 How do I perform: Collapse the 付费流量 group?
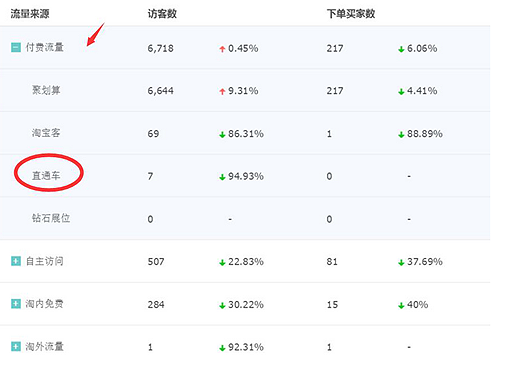pos(16,47)
